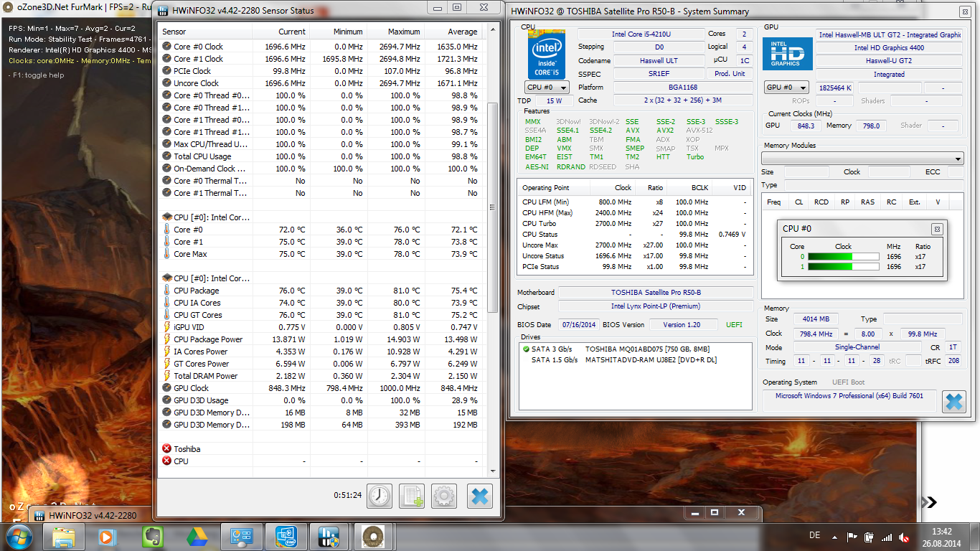Click the lightning icon beside Total DRAM Power
The width and height of the screenshot is (980, 551).
coord(167,376)
